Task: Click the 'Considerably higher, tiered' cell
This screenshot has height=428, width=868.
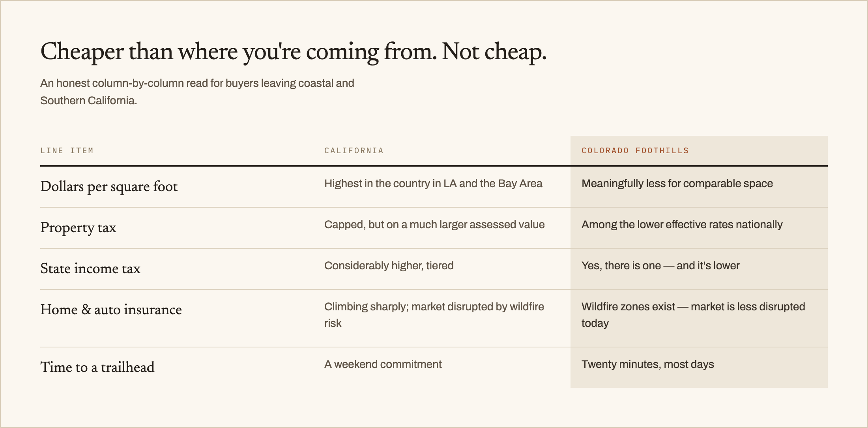Action: click(x=389, y=266)
